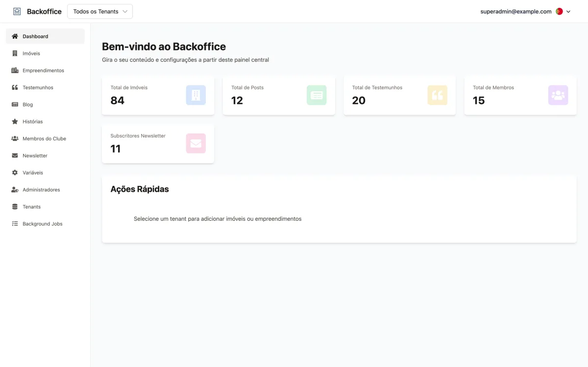Screen dimensions: 588x367
Task: Expand the superadmin account menu
Action: pyautogui.click(x=568, y=11)
